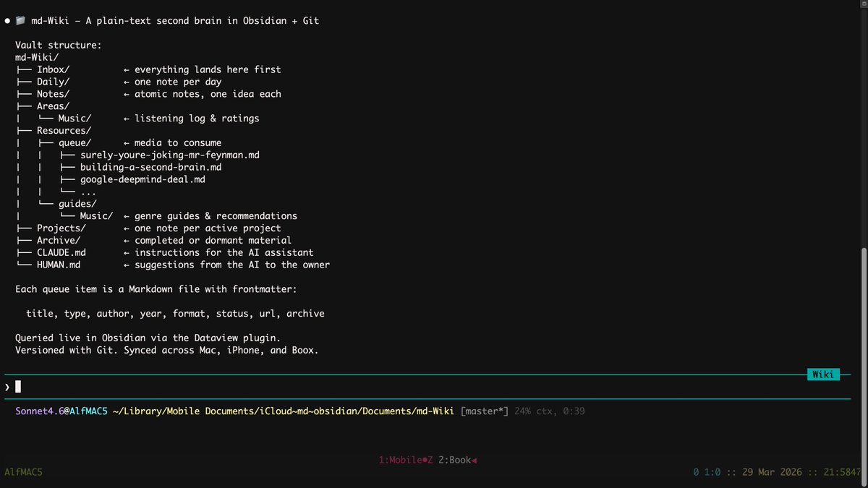Select the Notes/ tree row

[x=148, y=94]
